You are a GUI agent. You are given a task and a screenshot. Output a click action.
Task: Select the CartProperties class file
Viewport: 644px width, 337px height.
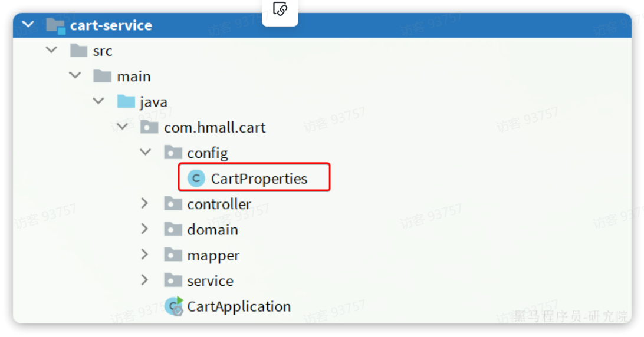tap(259, 179)
